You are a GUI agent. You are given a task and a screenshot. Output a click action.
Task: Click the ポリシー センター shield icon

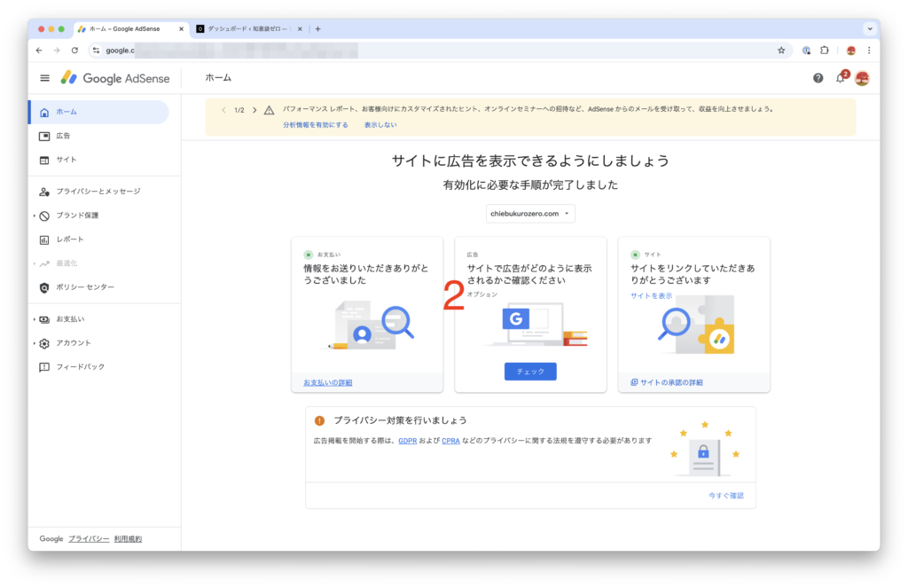tap(44, 287)
